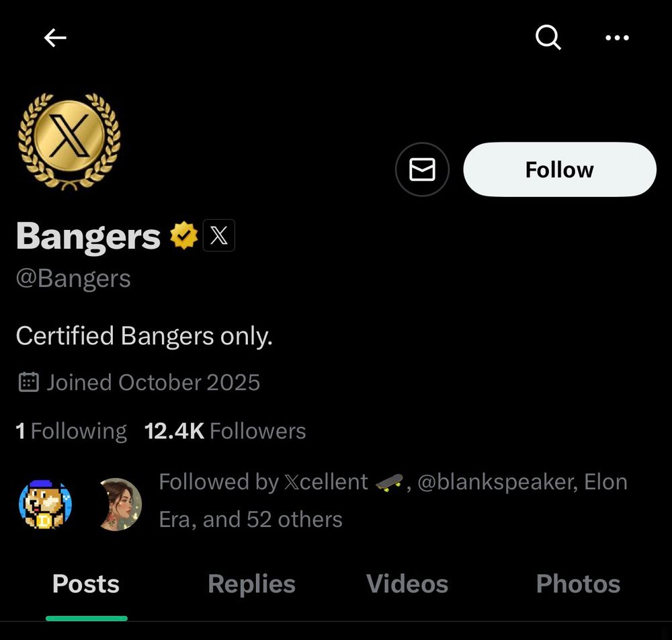Click the @Bangers handle text
Viewport: 672px width, 640px height.
tap(73, 279)
